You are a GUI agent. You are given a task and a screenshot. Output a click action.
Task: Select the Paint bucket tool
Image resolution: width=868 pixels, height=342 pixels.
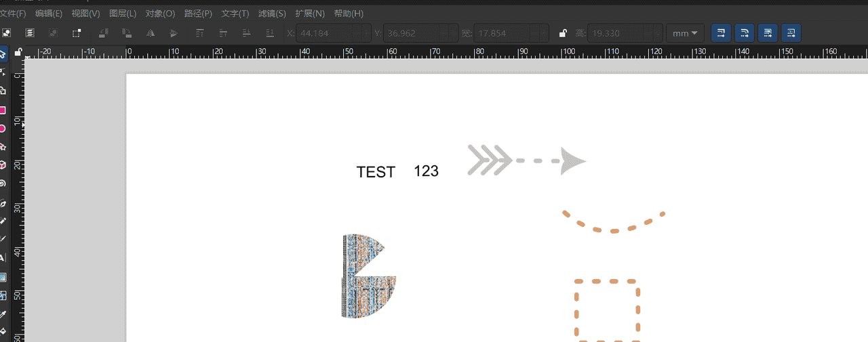[x=3, y=332]
